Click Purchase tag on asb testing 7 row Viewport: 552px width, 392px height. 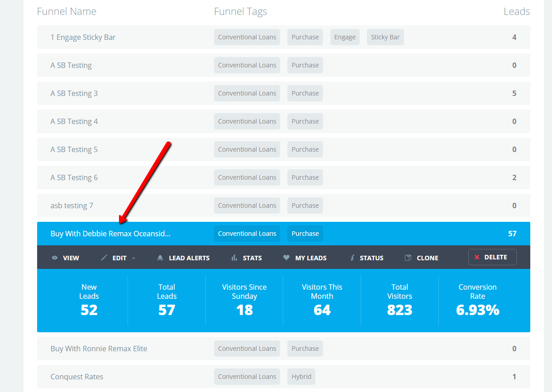click(305, 206)
